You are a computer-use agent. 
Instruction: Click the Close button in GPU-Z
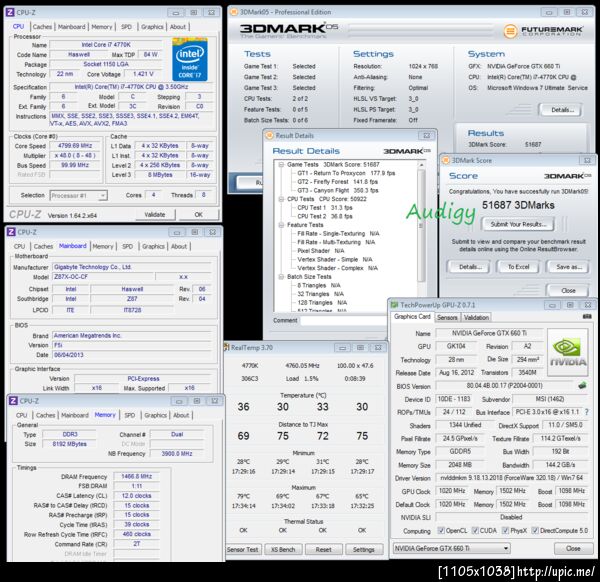(x=573, y=548)
